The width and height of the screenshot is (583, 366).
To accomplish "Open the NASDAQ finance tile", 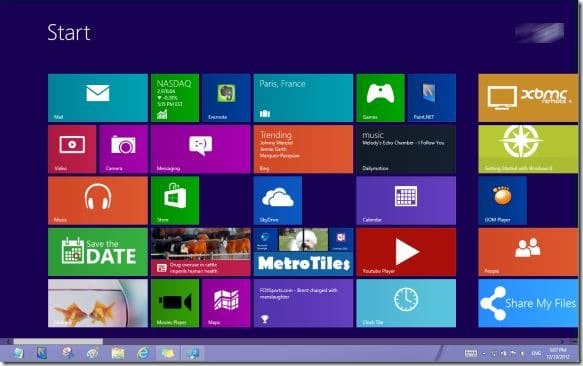I will (x=175, y=98).
